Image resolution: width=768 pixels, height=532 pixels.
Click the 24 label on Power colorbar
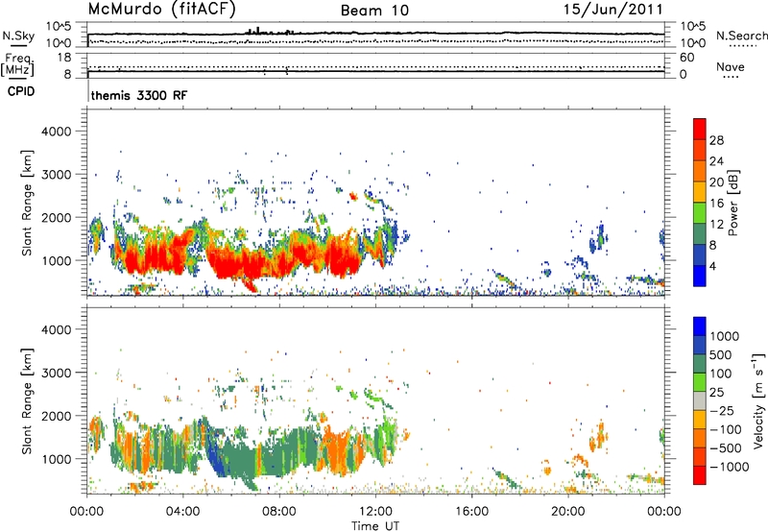(716, 161)
